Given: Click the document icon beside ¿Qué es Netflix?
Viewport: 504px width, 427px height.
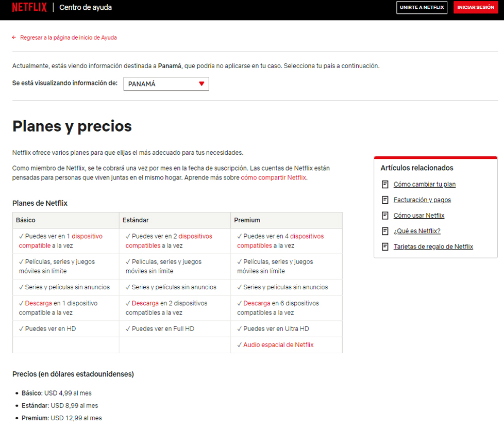Looking at the screenshot, I should click(x=384, y=231).
